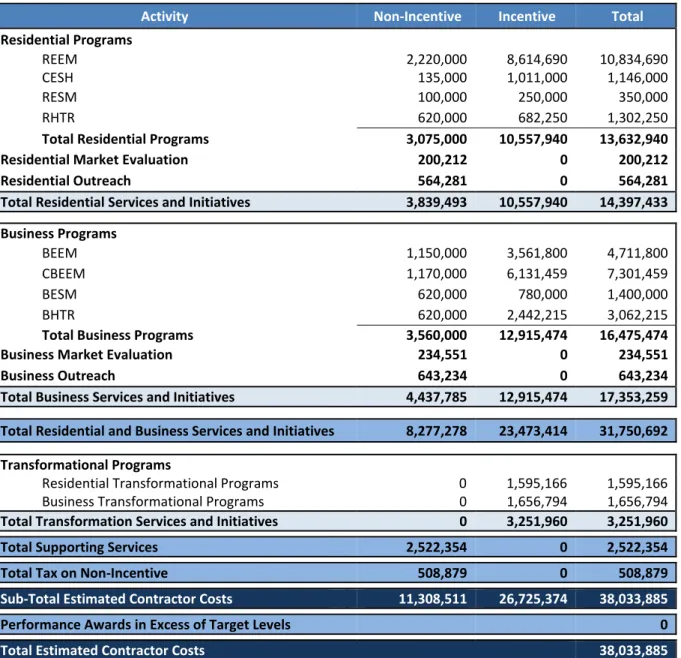This screenshot has height=658, width=681.
Task: Click Total Tax on Non-Incentive label
Action: click(84, 573)
